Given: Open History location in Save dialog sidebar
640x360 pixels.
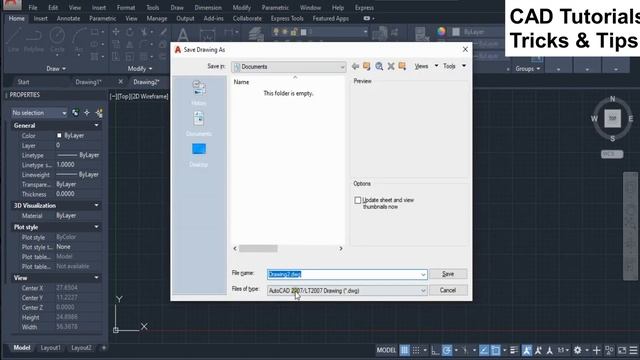Looking at the screenshot, I should pos(199,93).
